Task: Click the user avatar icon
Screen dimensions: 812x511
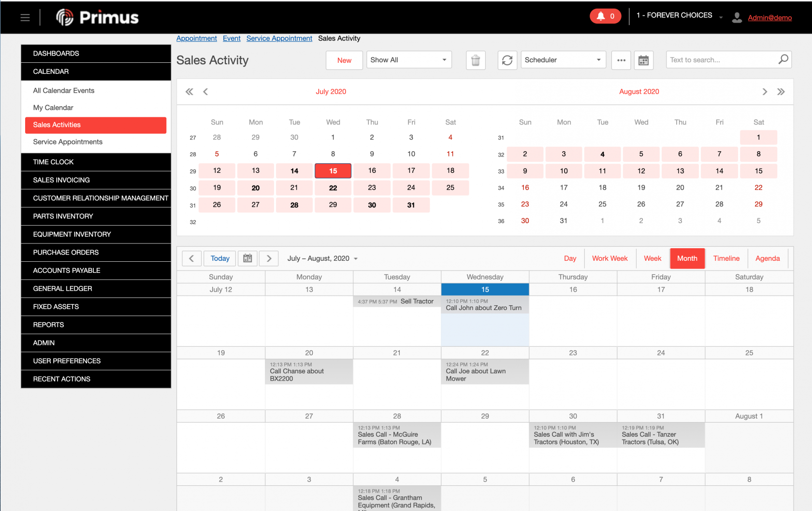Action: 737,17
